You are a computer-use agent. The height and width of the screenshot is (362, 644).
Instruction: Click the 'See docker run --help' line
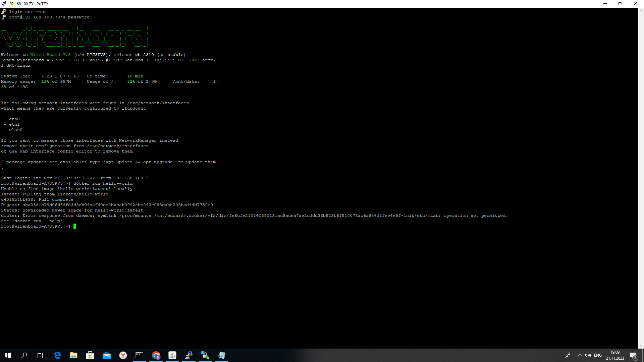(33, 221)
